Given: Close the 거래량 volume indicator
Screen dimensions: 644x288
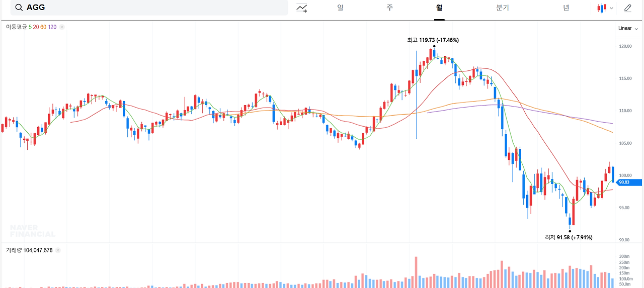Looking at the screenshot, I should coord(57,250).
